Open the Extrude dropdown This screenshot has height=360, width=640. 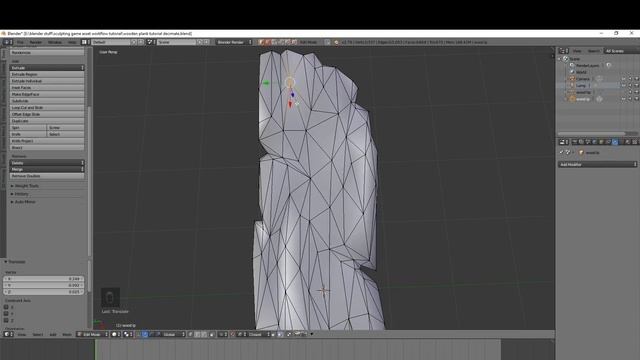click(x=47, y=68)
